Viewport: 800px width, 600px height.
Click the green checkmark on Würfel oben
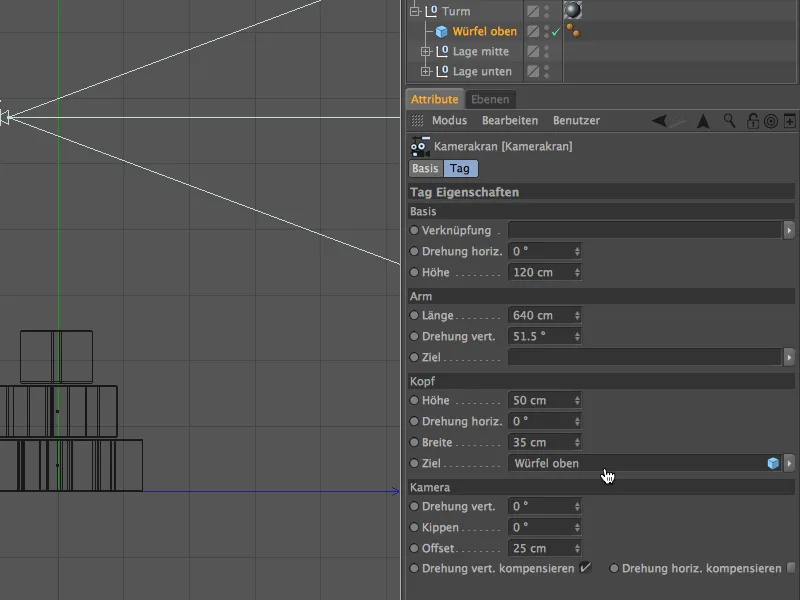(556, 32)
